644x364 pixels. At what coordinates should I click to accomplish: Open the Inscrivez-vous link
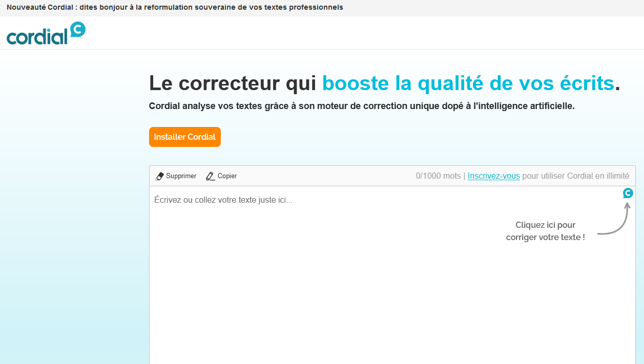click(x=494, y=176)
